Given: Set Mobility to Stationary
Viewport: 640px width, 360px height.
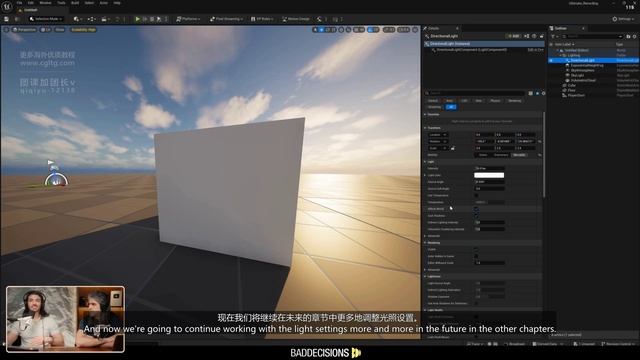Looking at the screenshot, I should click(501, 155).
